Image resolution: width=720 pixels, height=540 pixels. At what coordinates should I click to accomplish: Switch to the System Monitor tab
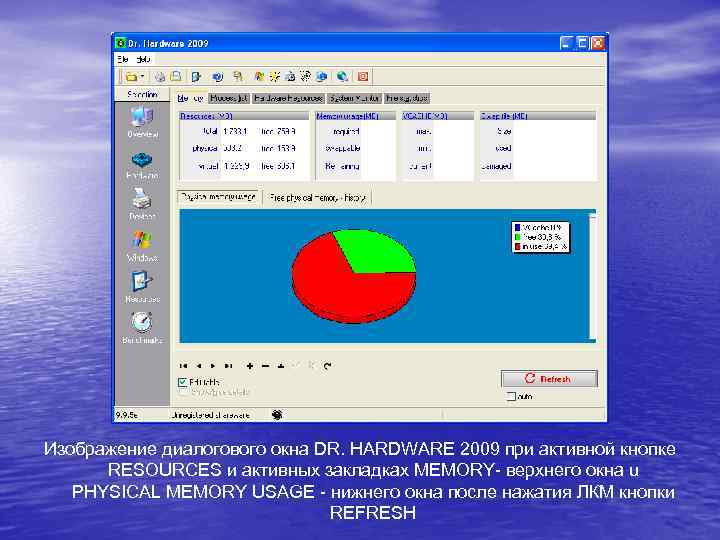click(x=354, y=98)
